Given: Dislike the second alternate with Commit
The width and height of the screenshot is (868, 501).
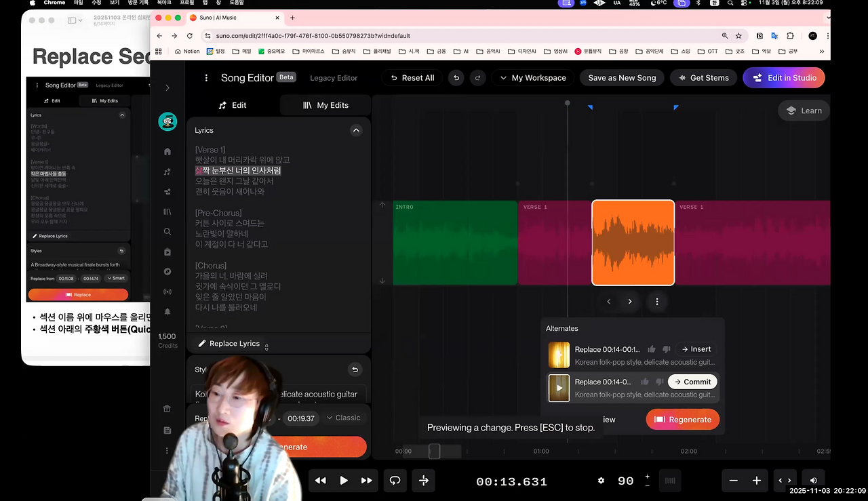Looking at the screenshot, I should pyautogui.click(x=658, y=382).
